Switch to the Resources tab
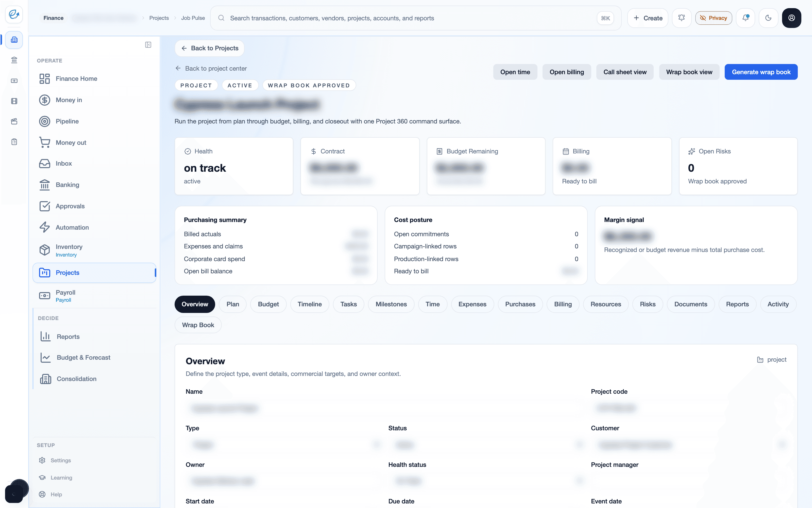The height and width of the screenshot is (508, 812). point(606,304)
